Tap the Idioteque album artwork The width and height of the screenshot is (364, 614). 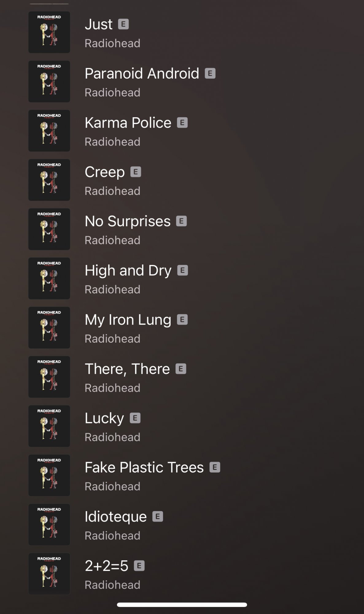(x=49, y=525)
